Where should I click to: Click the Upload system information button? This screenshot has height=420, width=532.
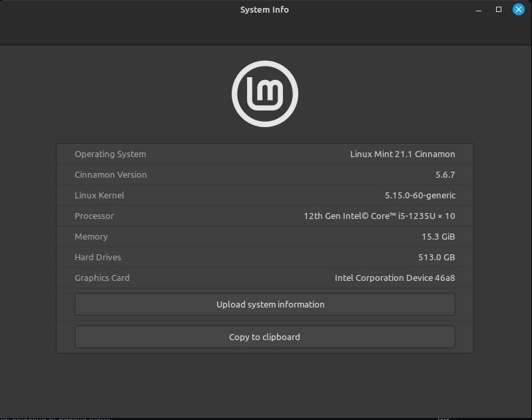(264, 304)
